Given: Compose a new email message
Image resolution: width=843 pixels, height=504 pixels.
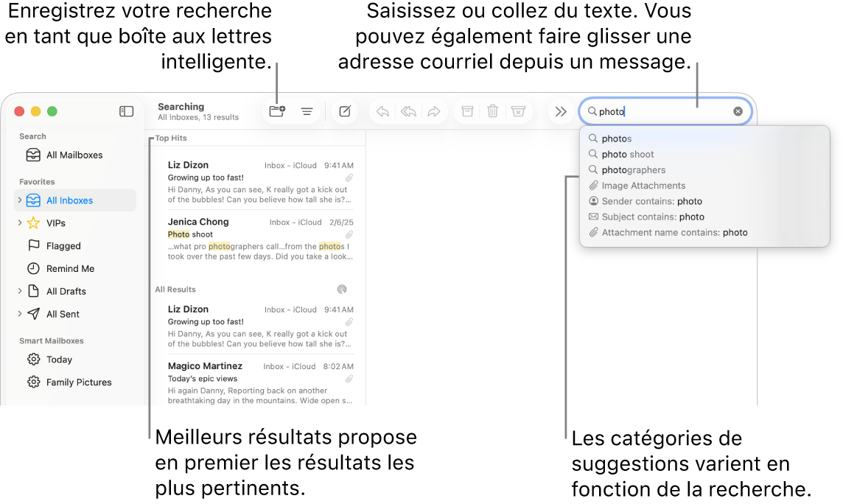Looking at the screenshot, I should [344, 111].
